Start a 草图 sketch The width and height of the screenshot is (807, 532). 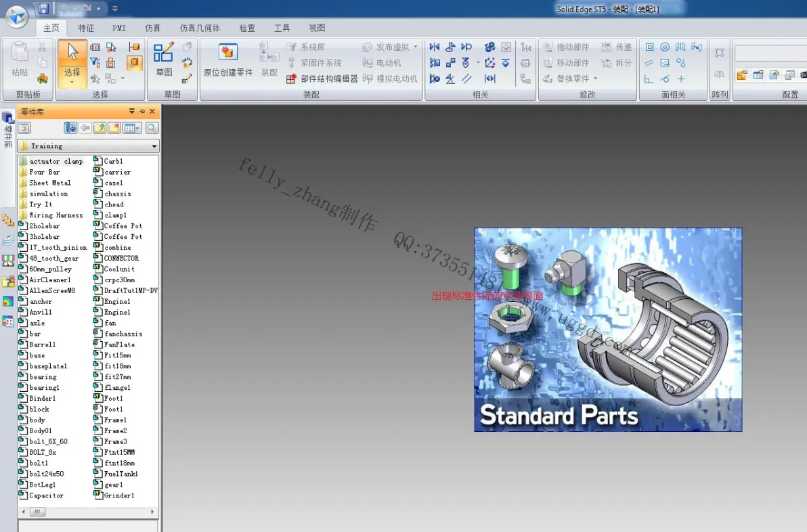pos(164,59)
